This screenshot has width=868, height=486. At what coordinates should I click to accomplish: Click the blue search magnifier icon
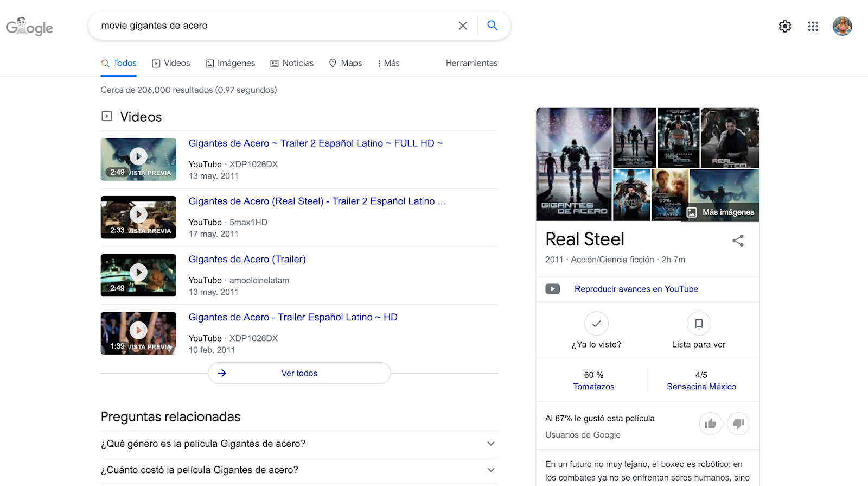pyautogui.click(x=493, y=25)
